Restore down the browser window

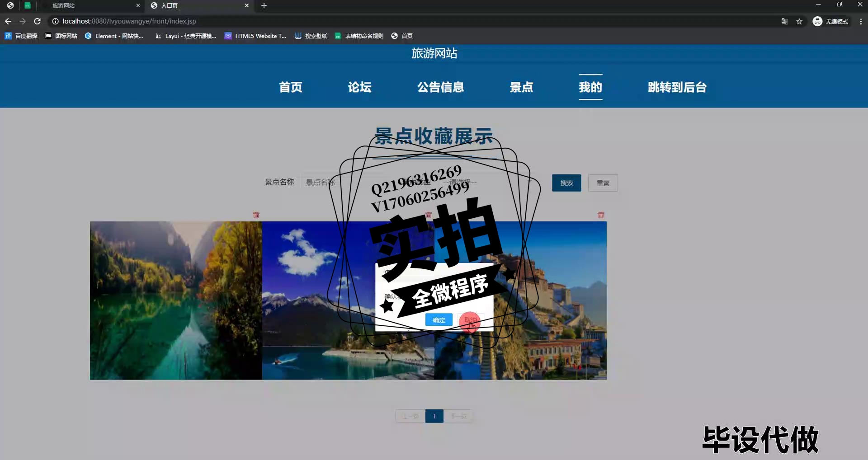point(839,5)
